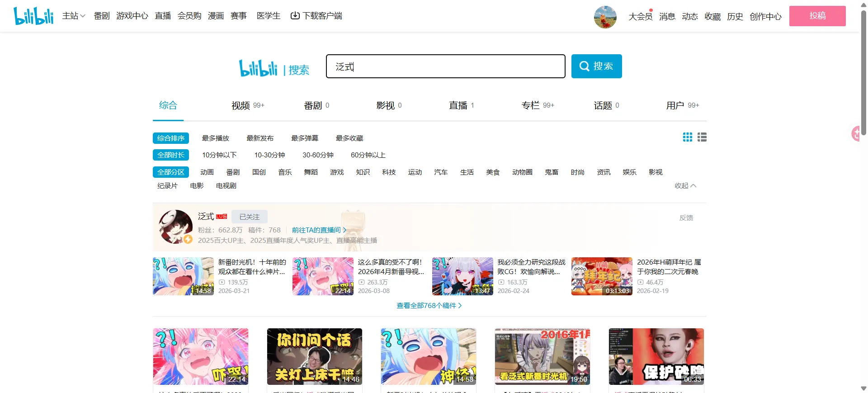Click the search input field containing 泛式
The width and height of the screenshot is (868, 393).
click(445, 66)
